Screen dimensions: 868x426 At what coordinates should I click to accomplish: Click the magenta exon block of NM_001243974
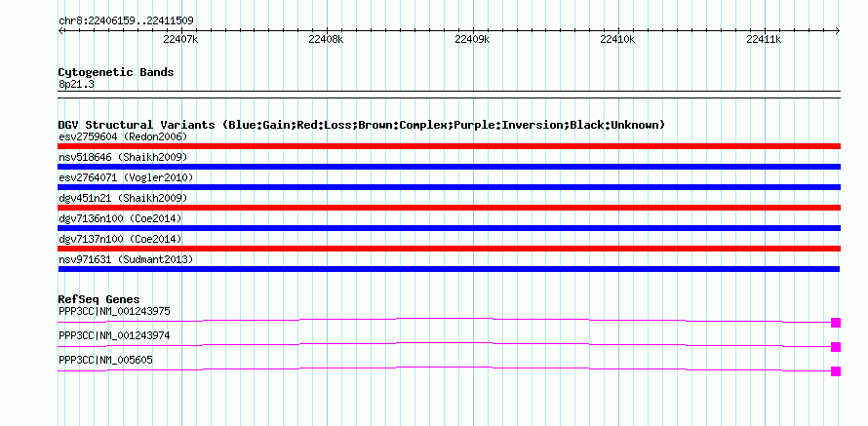836,347
